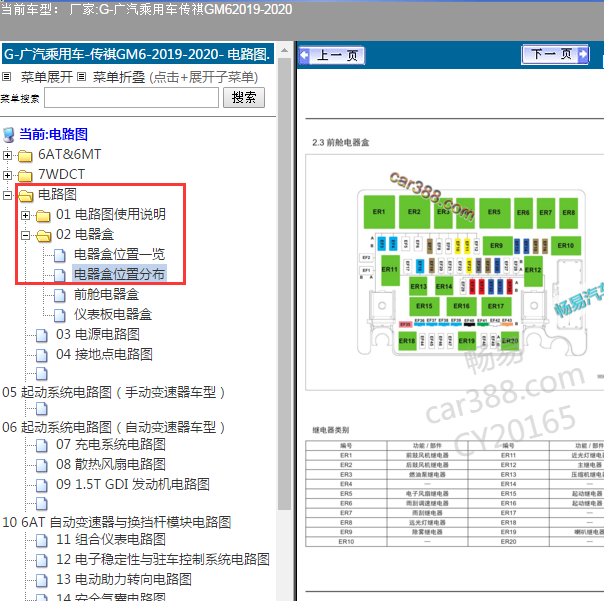Select 电器盒位置分布 tree item
The height and width of the screenshot is (601, 604).
pos(119,274)
